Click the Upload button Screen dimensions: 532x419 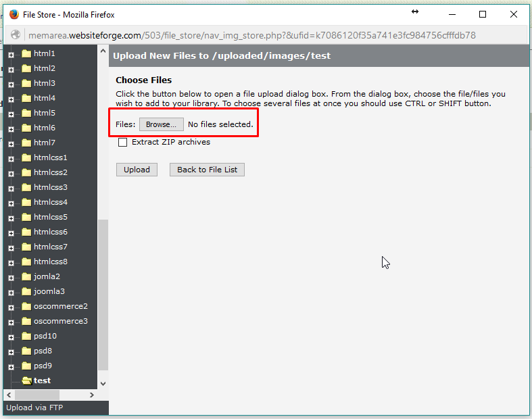tap(137, 170)
